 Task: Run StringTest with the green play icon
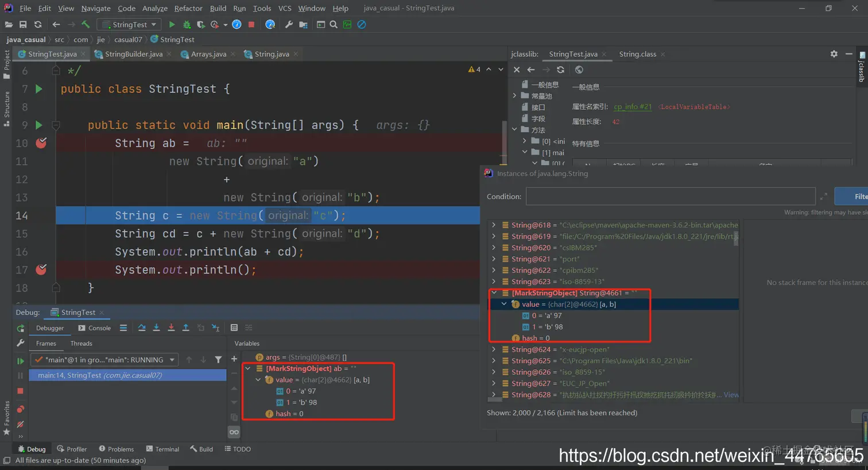click(172, 25)
